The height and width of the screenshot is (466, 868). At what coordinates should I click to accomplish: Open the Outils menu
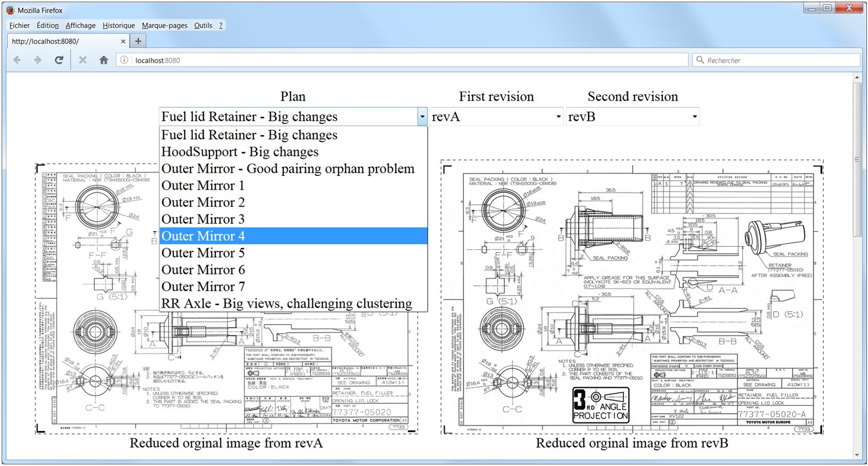pyautogui.click(x=203, y=25)
